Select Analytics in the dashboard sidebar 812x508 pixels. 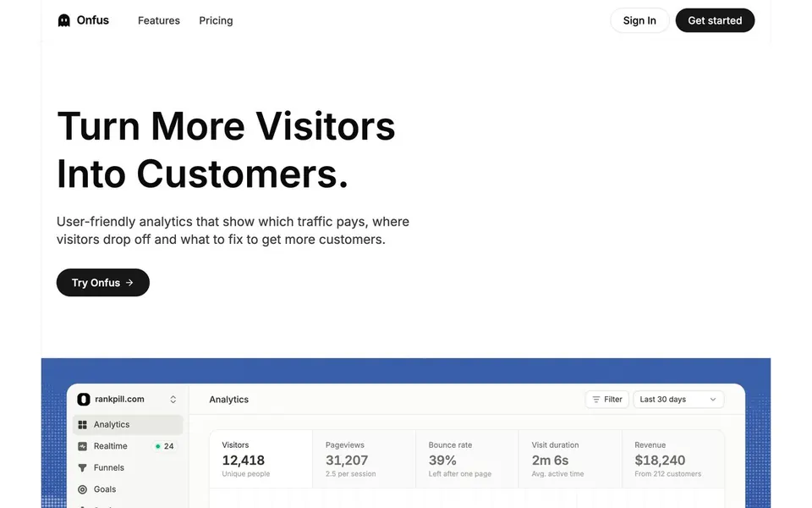pyautogui.click(x=128, y=424)
